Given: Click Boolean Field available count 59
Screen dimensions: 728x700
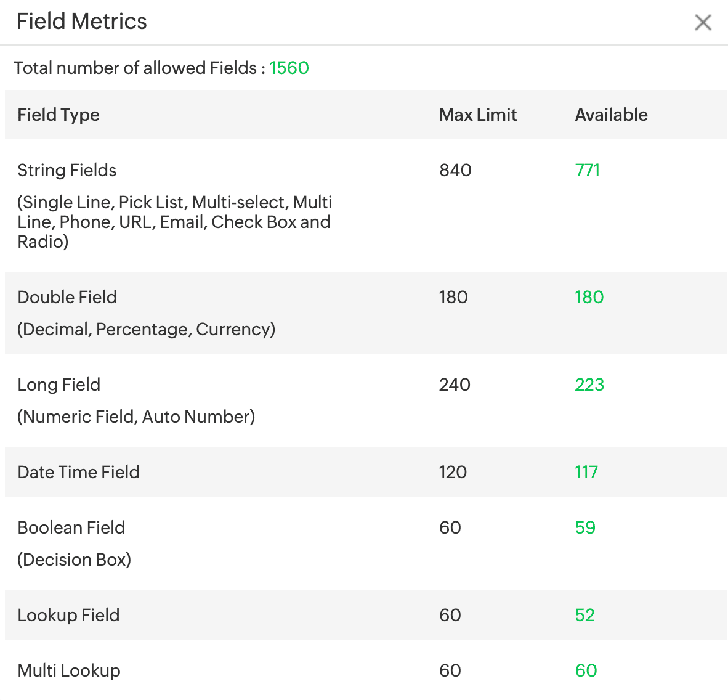Looking at the screenshot, I should point(585,527).
